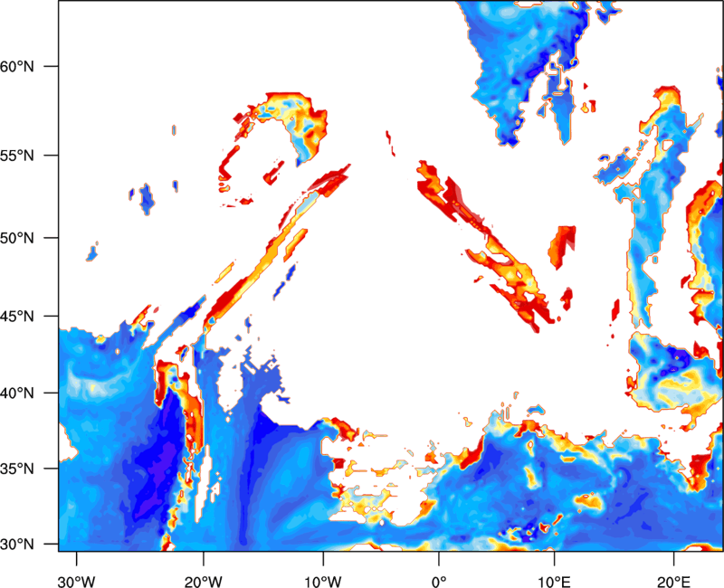Click the 50°N latitude label
Image resolution: width=724 pixels, height=588 pixels.
click(x=16, y=238)
